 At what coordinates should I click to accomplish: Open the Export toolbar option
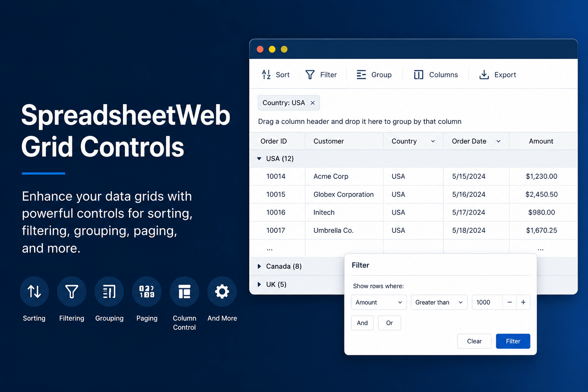(498, 75)
